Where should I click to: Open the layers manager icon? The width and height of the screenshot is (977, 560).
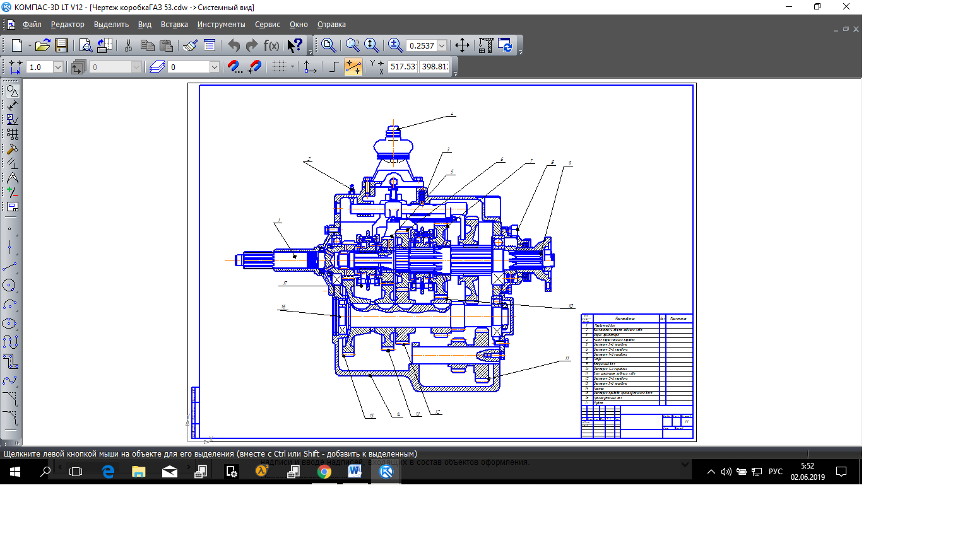157,67
